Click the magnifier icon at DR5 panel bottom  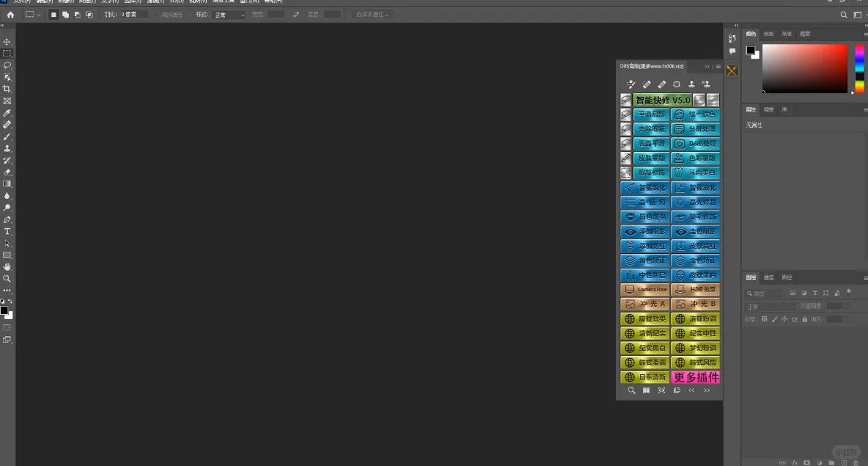tap(631, 390)
